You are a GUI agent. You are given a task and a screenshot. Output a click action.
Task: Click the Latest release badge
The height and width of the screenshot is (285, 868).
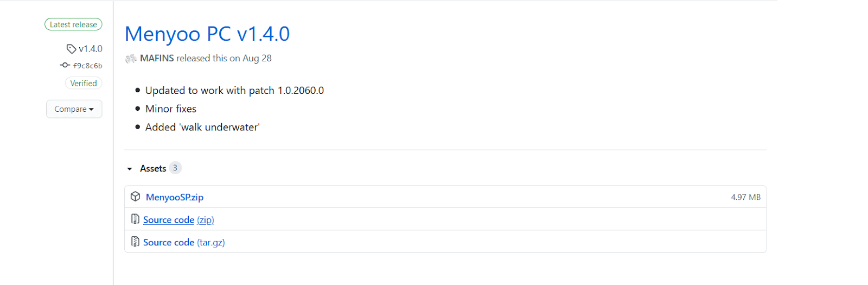point(73,24)
